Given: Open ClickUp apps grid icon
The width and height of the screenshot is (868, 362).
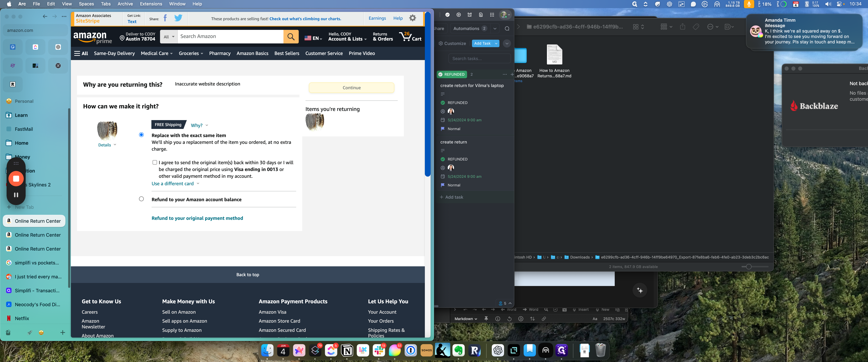Looking at the screenshot, I should tap(492, 15).
